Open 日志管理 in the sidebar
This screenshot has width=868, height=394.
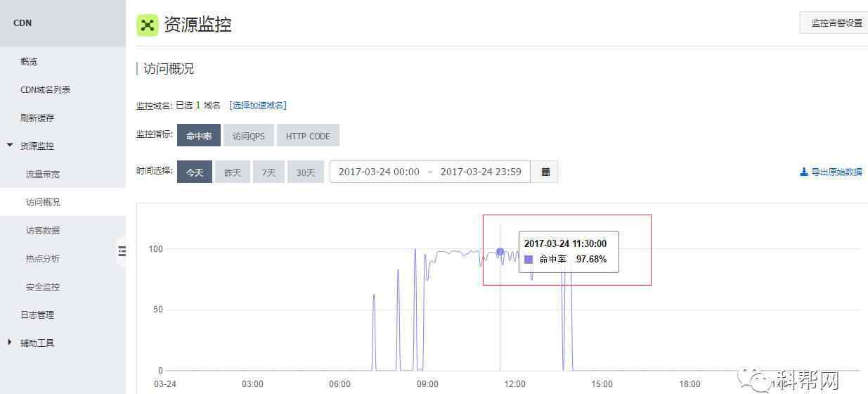[x=37, y=315]
